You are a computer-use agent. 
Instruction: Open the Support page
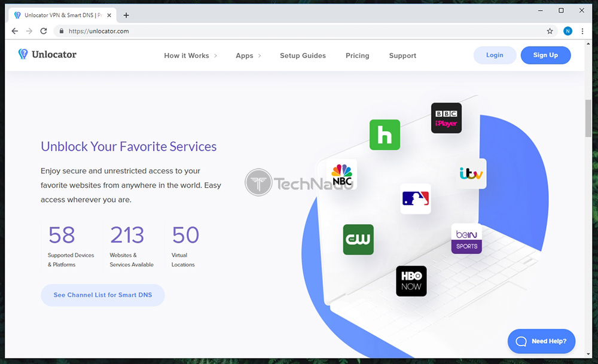(x=402, y=56)
